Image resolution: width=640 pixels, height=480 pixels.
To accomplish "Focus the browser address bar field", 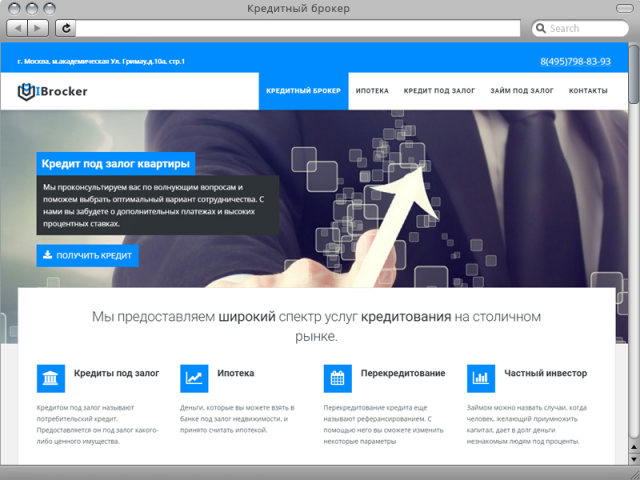I will coord(298,28).
